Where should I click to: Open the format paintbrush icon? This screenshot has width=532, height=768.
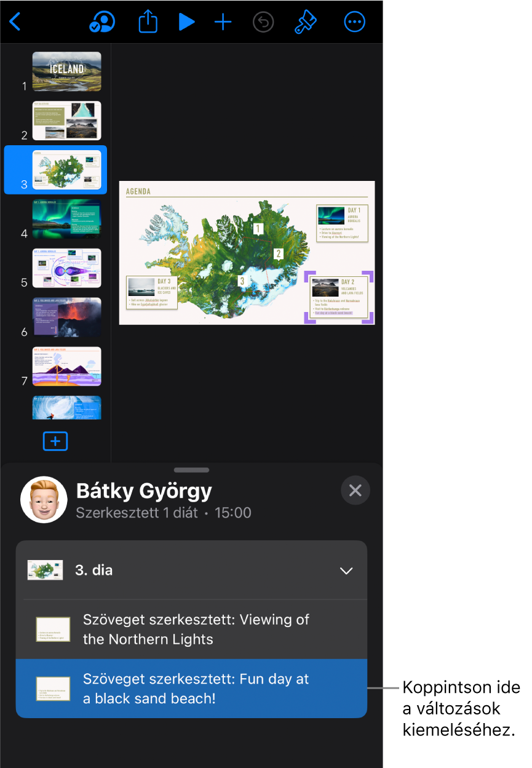click(306, 22)
